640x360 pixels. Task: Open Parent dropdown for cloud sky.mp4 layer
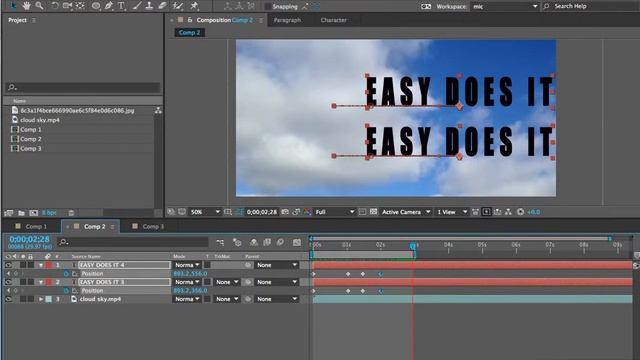(x=277, y=299)
